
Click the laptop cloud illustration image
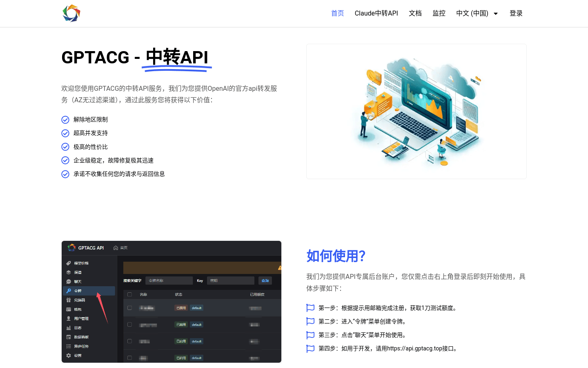(x=416, y=111)
